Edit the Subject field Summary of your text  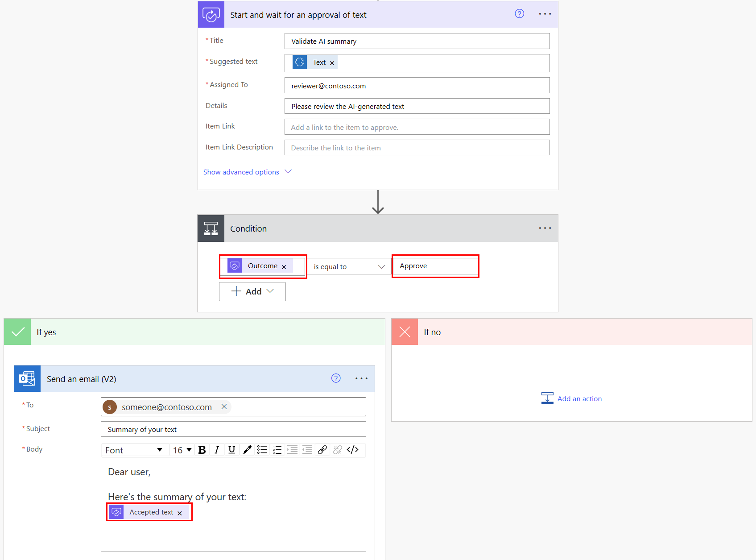pos(233,429)
